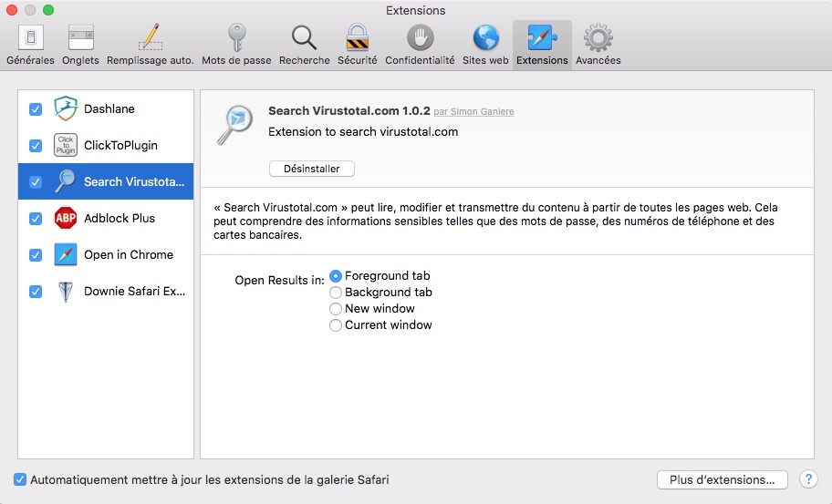Disable the Adblock Plus checkbox
The height and width of the screenshot is (504, 832).
36,219
